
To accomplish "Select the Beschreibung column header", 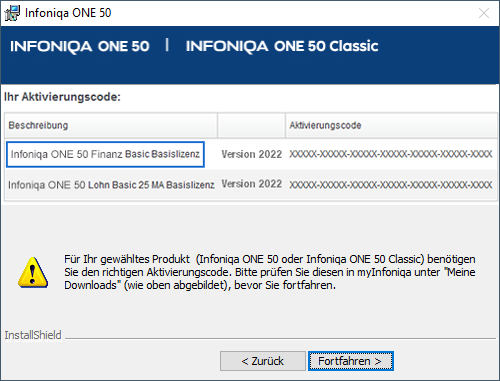I will [111, 125].
